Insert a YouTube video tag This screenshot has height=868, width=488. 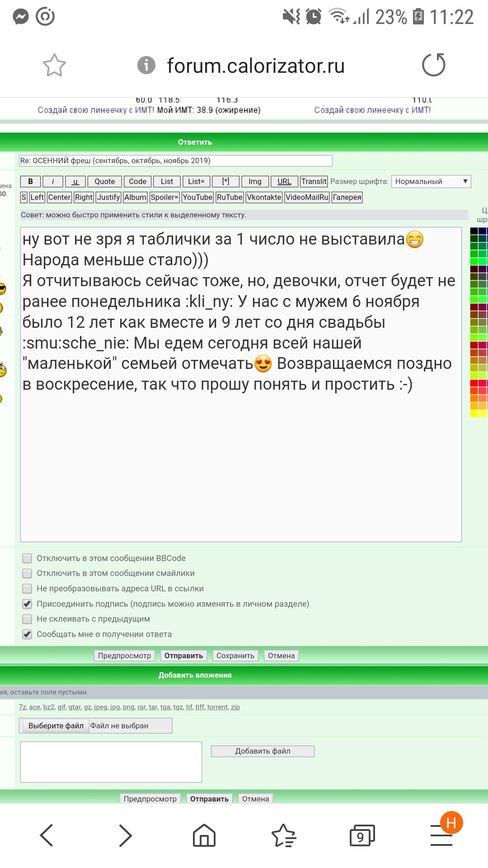197,197
